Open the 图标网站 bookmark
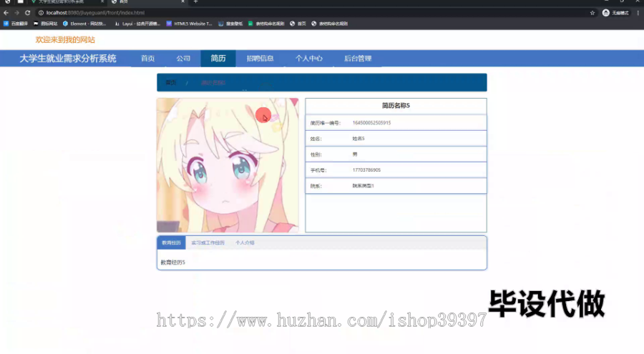The image size is (644, 354). pos(45,24)
